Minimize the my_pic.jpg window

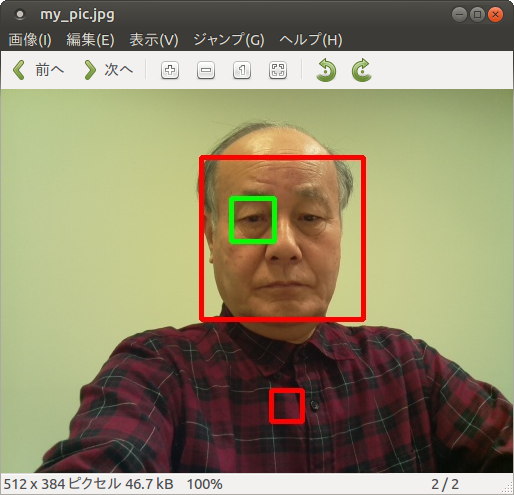(x=459, y=15)
